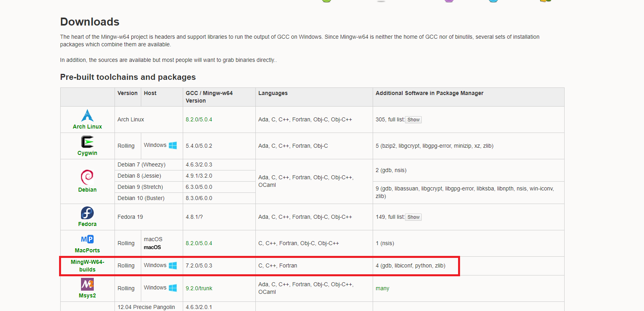Open the Fedora link
This screenshot has height=311, width=644.
[x=87, y=224]
